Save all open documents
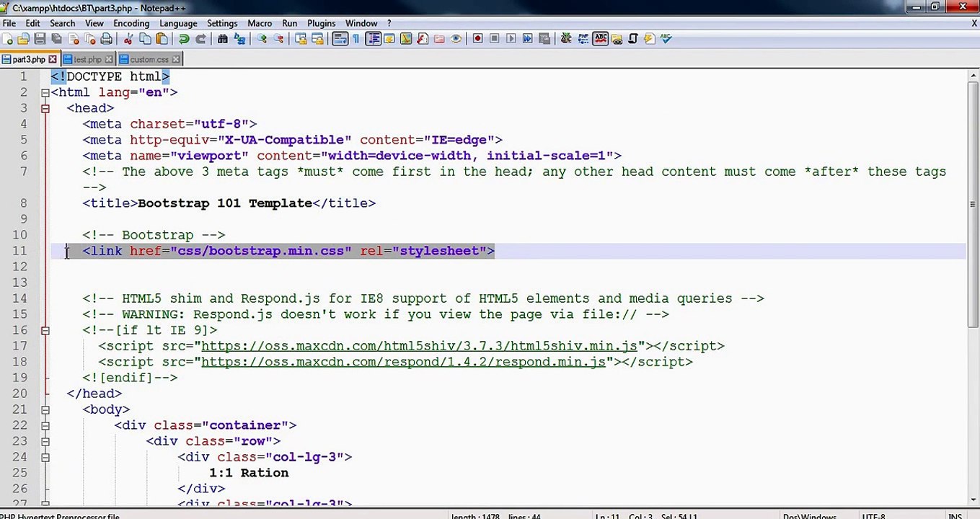Screen dimensions: 980x519 click(56, 39)
